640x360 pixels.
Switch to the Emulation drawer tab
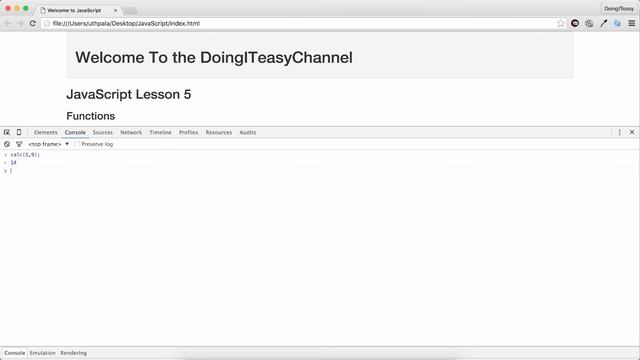point(42,353)
